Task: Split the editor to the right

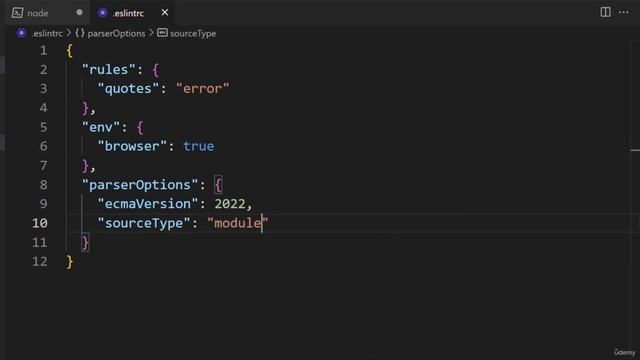Action: coord(605,12)
